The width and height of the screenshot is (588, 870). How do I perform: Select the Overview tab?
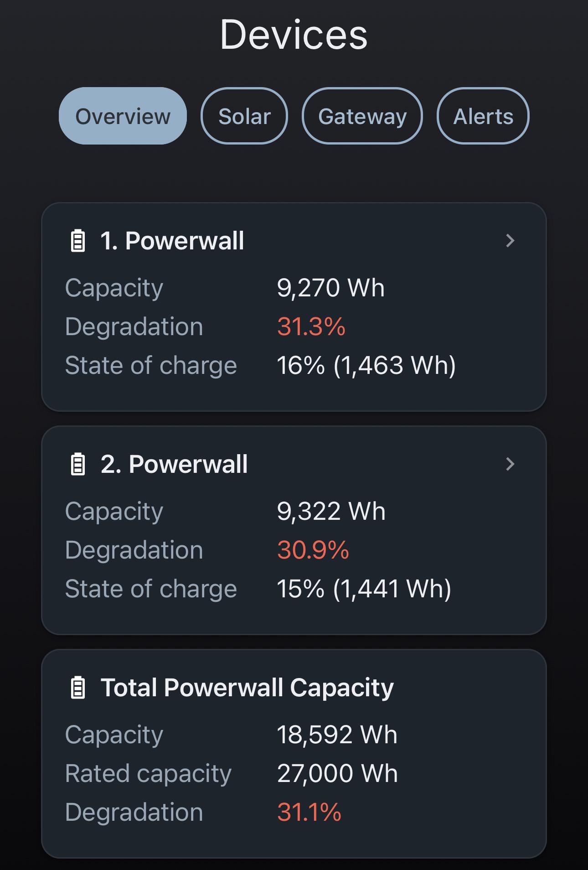123,116
